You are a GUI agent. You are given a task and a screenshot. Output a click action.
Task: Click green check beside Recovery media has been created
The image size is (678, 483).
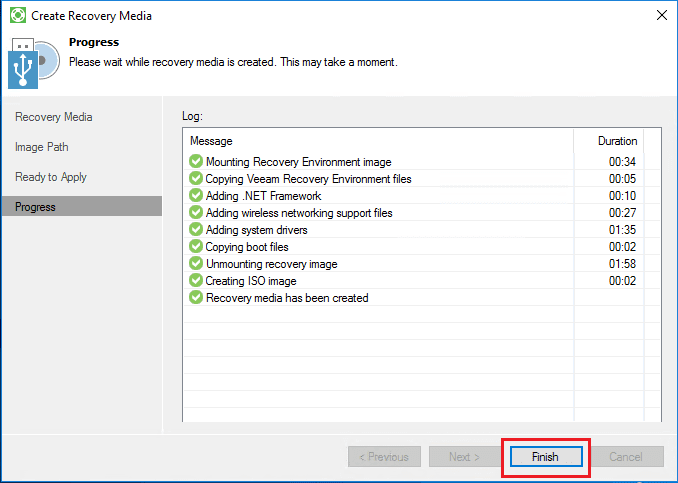tap(196, 297)
